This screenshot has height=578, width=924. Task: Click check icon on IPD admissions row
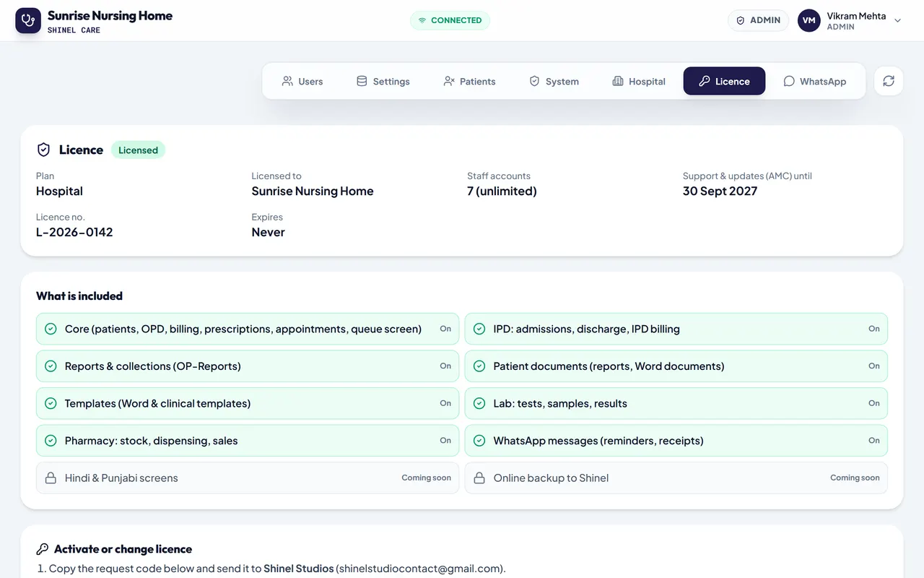[x=479, y=329]
